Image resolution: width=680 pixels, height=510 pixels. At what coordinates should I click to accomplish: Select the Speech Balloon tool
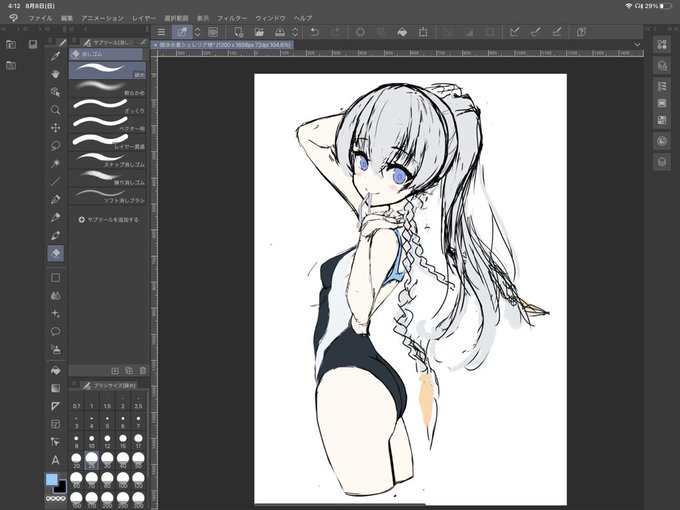(x=56, y=332)
